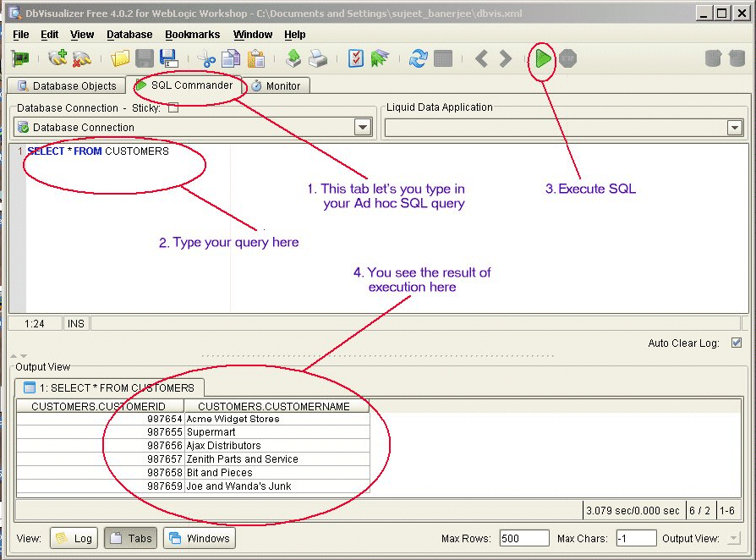
Task: Select the 'Acme Widget Stores' cell
Action: pos(277,419)
